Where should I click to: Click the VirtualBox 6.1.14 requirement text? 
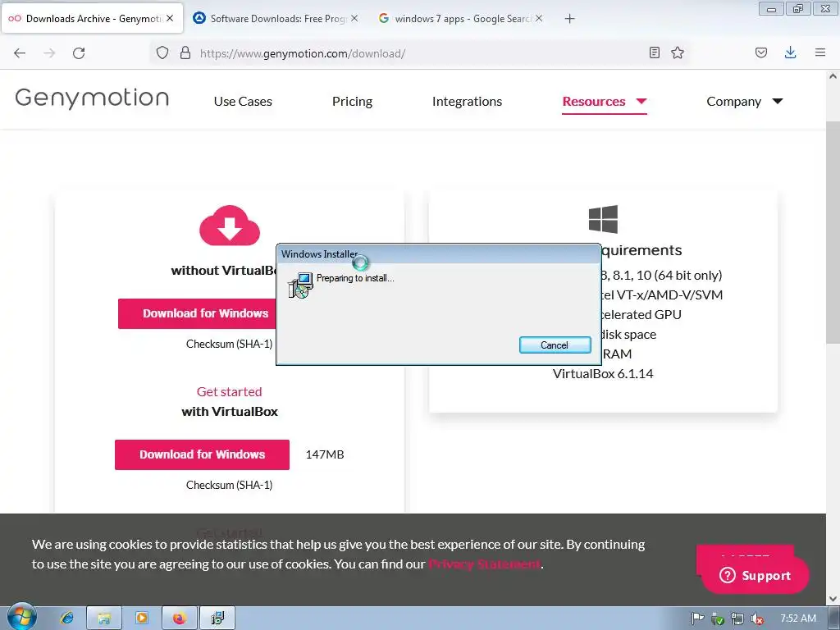603,373
